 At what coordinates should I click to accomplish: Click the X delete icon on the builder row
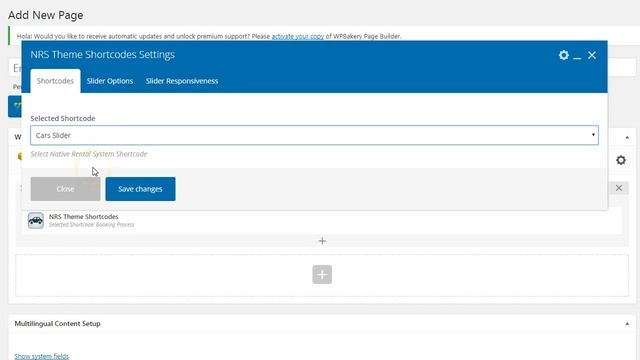(619, 188)
